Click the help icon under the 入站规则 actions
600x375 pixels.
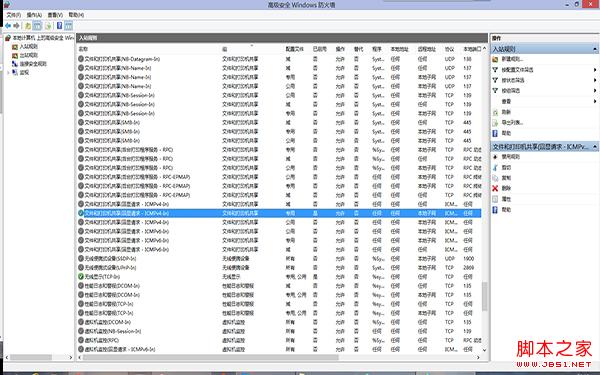pyautogui.click(x=495, y=133)
